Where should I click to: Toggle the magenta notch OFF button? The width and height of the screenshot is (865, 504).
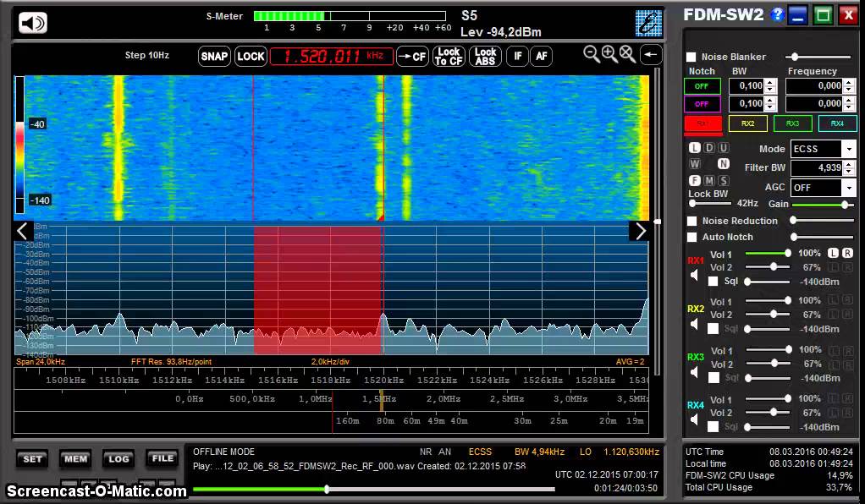coord(702,104)
